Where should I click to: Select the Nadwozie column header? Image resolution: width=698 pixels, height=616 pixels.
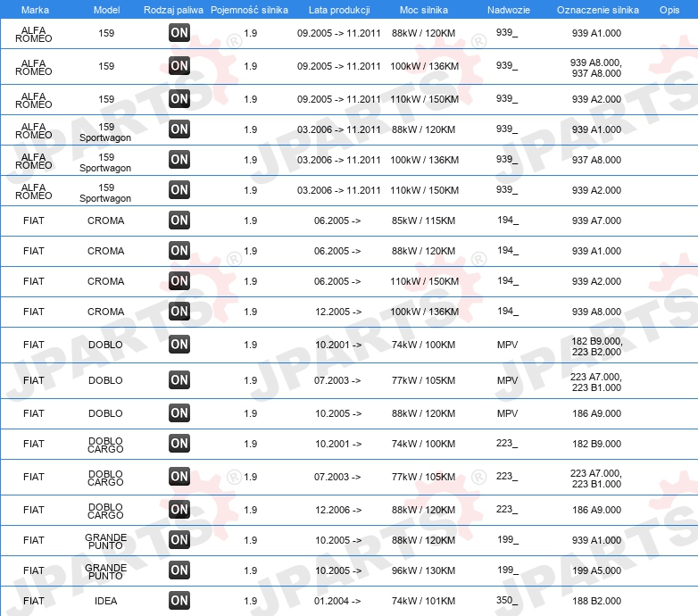509,10
